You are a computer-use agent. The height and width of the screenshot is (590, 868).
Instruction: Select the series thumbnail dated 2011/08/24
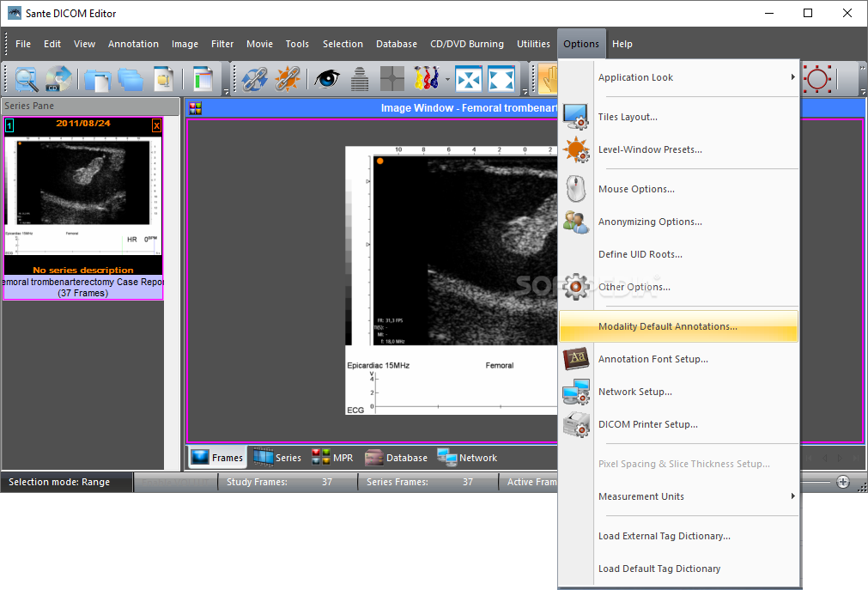pos(83,209)
